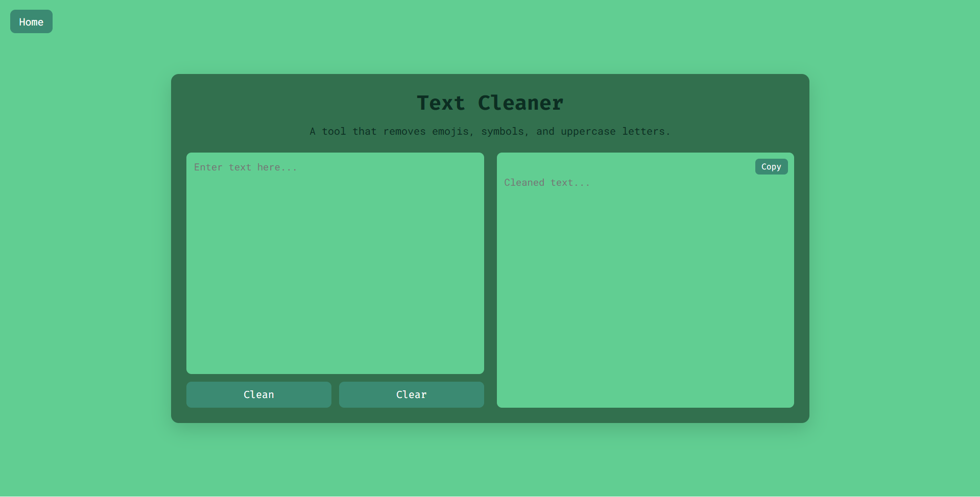The height and width of the screenshot is (497, 980).
Task: Click the word 'Cleaner' in the title
Action: pyautogui.click(x=520, y=103)
